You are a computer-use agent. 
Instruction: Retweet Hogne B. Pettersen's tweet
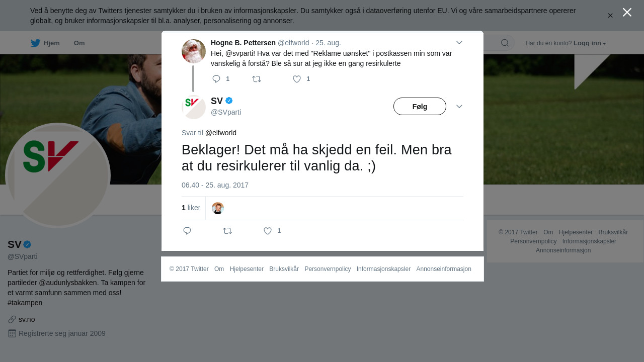(x=257, y=79)
